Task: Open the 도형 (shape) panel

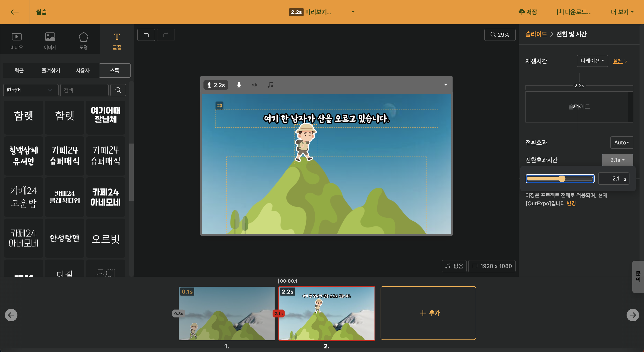Action: (x=83, y=41)
